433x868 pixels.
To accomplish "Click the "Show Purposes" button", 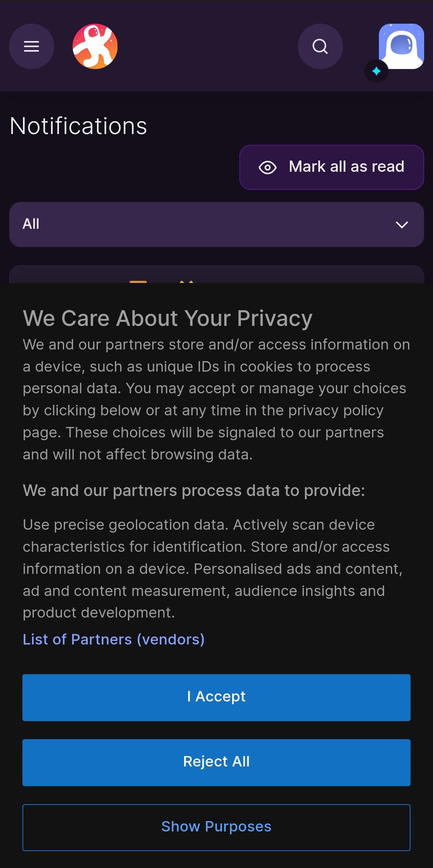I will [216, 827].
